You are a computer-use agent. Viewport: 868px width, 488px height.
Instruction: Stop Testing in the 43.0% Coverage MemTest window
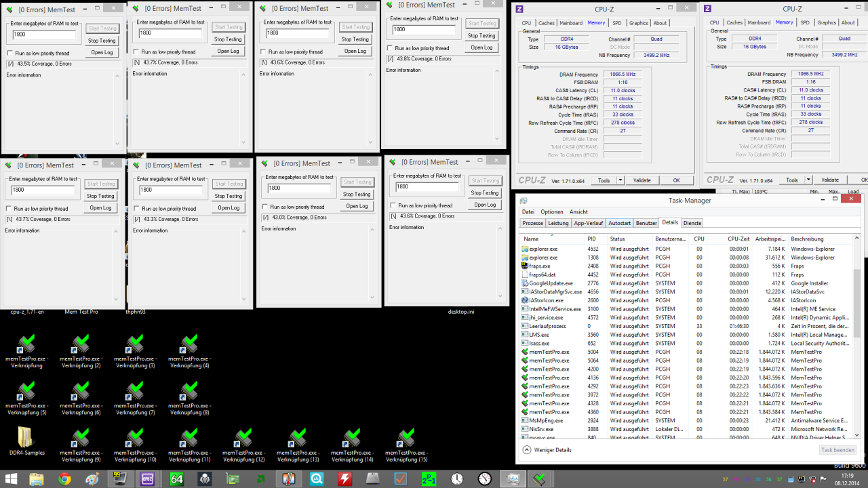coord(357,194)
